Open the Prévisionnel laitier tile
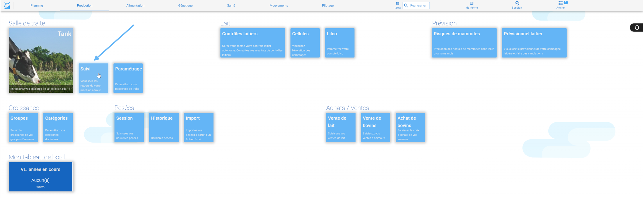644x207 pixels. tap(534, 43)
